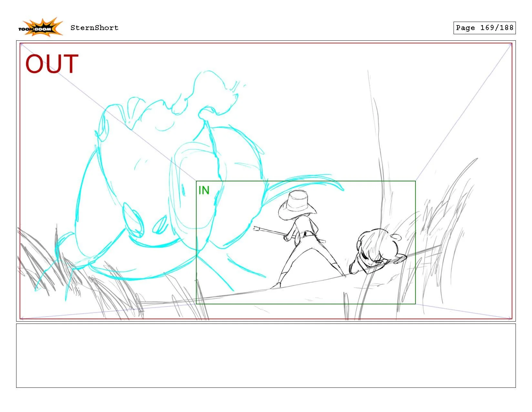Toggle the IN camera keyframe label
The height and width of the screenshot is (412, 532).
pos(204,189)
